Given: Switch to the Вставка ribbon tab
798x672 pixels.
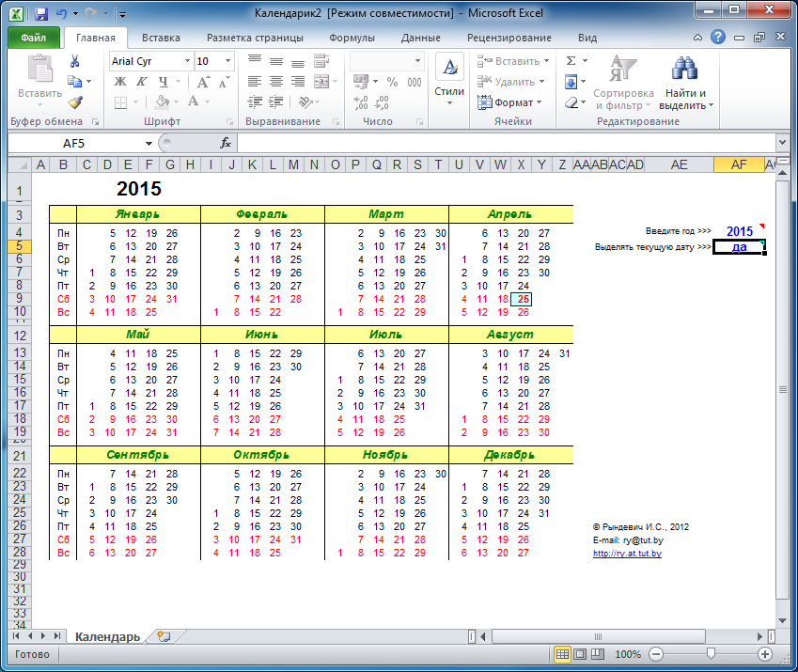Looking at the screenshot, I should coord(161,38).
